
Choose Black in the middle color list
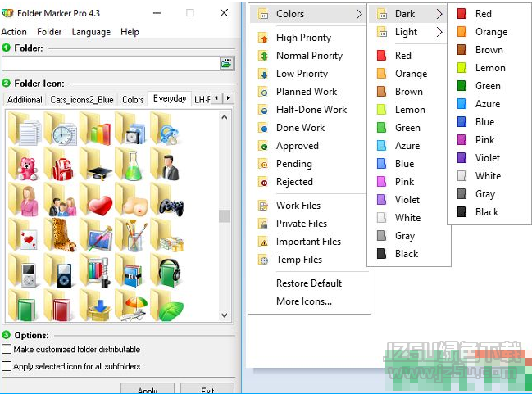(x=408, y=254)
